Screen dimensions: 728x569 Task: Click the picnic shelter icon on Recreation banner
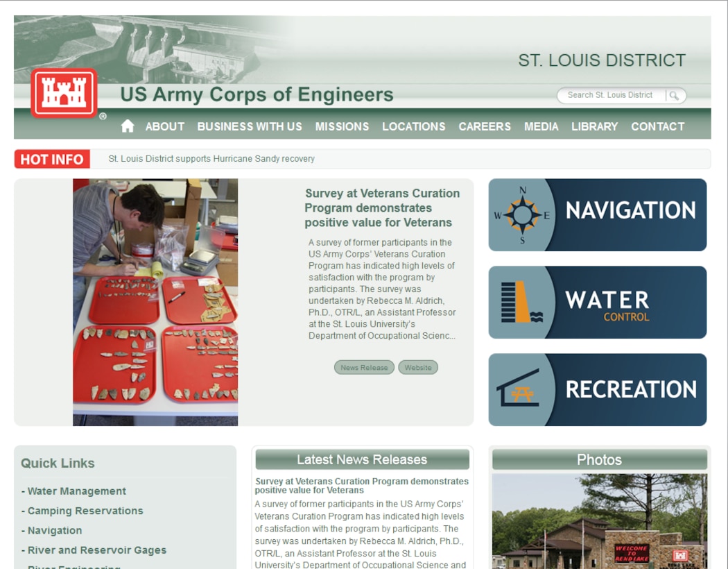point(519,389)
